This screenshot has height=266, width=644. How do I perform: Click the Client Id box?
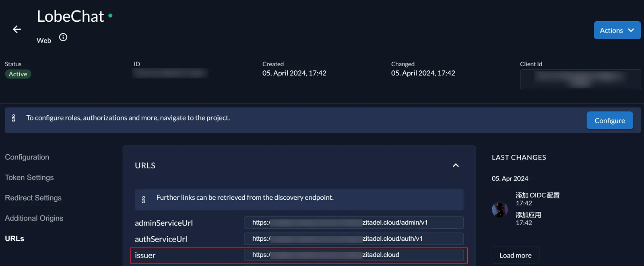580,79
